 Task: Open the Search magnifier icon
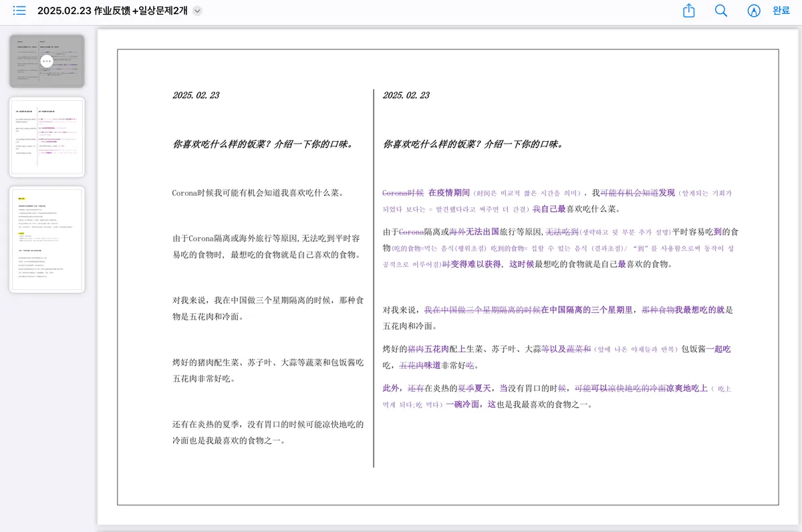pos(721,11)
